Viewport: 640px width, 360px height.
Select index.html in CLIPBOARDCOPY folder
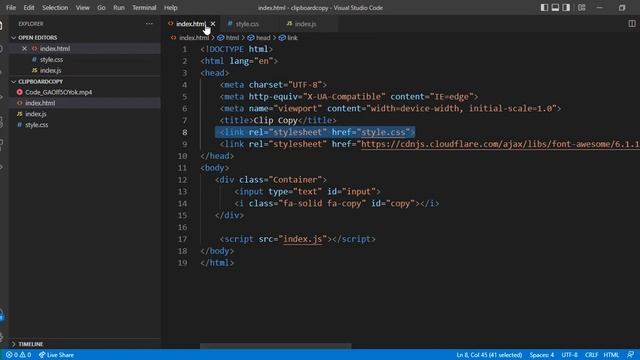click(x=40, y=103)
